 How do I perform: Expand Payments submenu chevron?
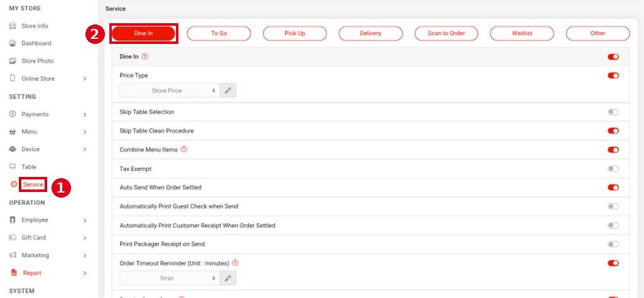coord(85,114)
